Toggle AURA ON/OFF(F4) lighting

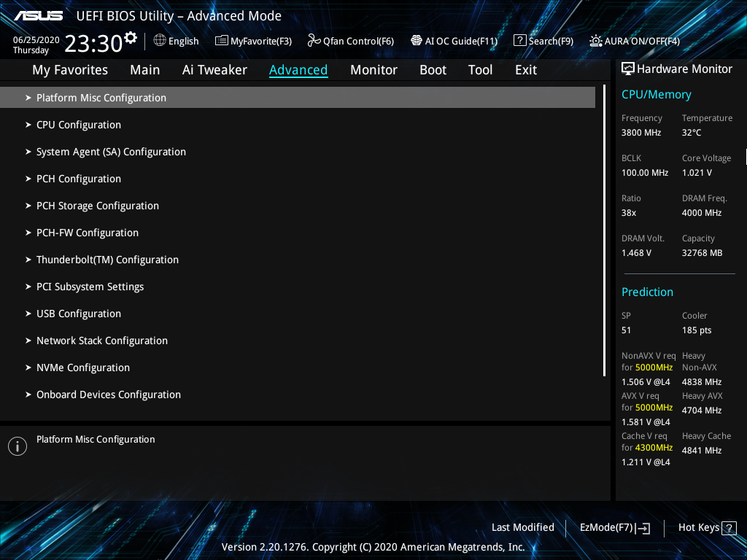click(635, 41)
